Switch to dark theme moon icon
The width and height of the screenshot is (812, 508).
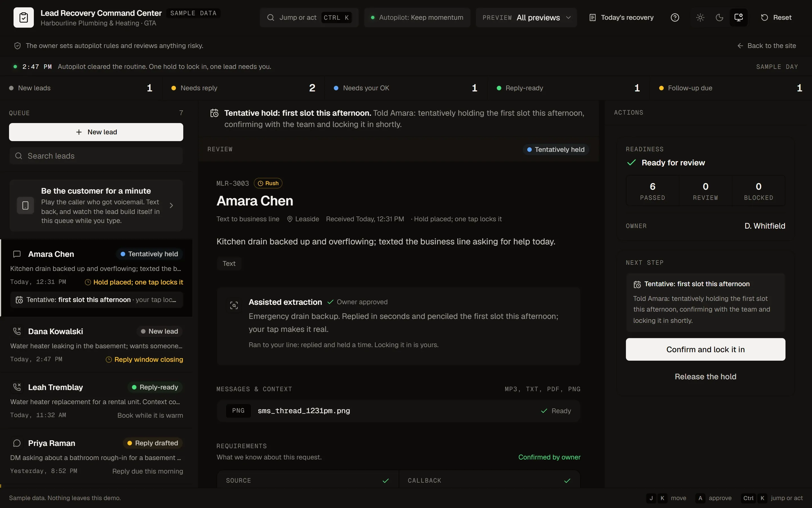pos(720,17)
